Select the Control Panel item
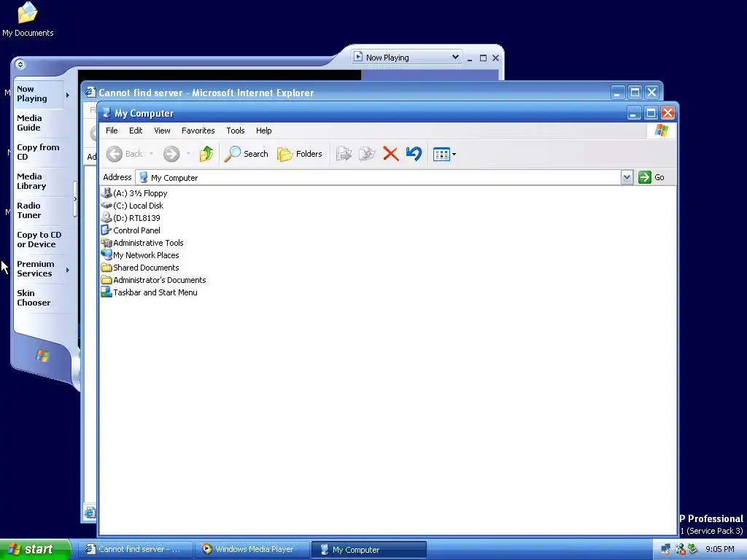This screenshot has height=560, width=747. coord(131,230)
